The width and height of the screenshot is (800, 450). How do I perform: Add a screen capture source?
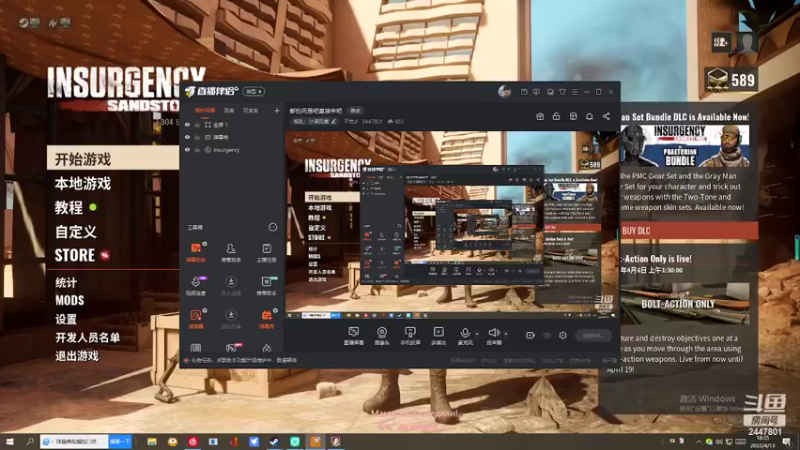point(354,336)
